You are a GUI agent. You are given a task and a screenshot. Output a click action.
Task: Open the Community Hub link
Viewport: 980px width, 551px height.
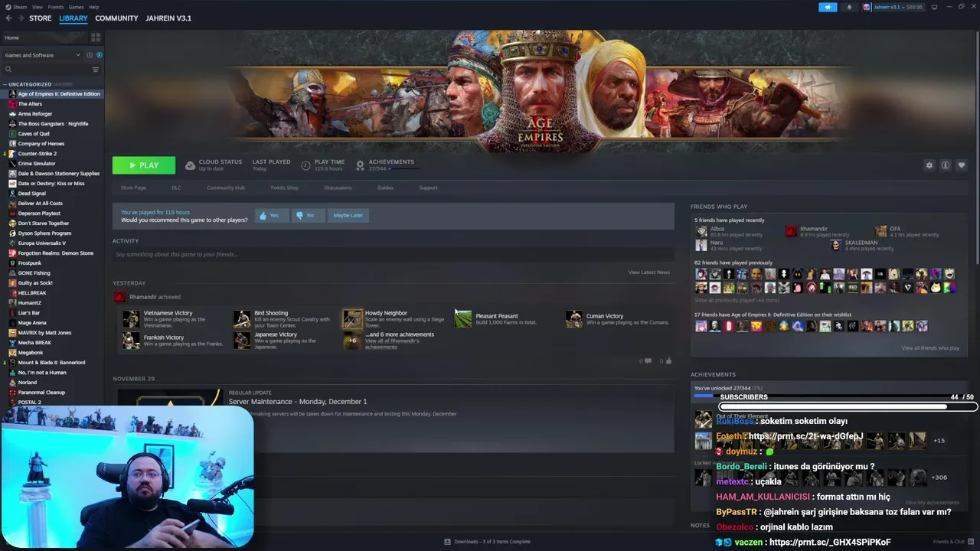(x=226, y=187)
